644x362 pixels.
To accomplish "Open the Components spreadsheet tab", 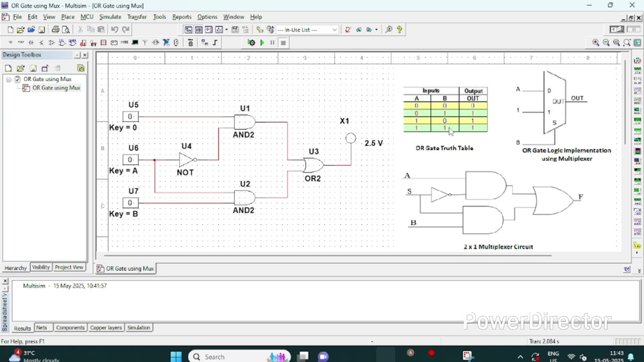I will click(x=70, y=328).
